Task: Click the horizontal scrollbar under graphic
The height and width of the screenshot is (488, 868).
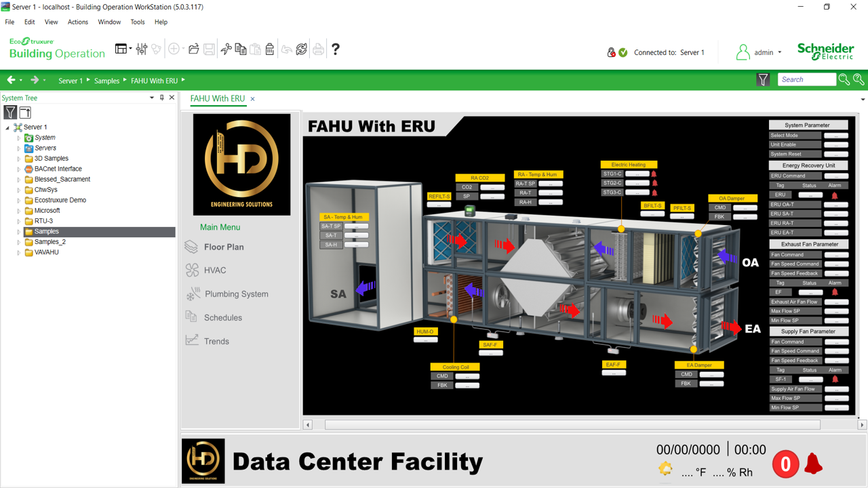Action: tap(572, 425)
